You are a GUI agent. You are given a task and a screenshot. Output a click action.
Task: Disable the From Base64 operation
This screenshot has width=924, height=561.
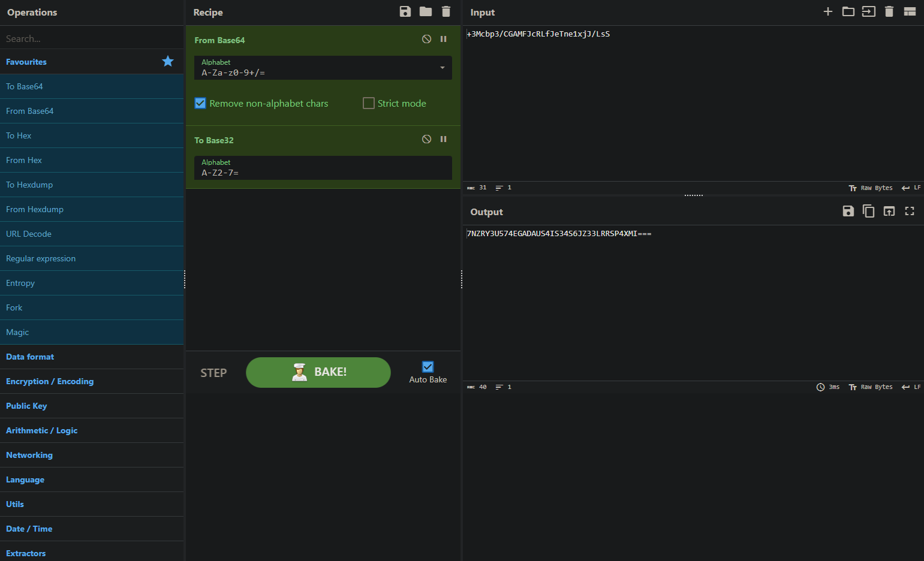coord(426,39)
